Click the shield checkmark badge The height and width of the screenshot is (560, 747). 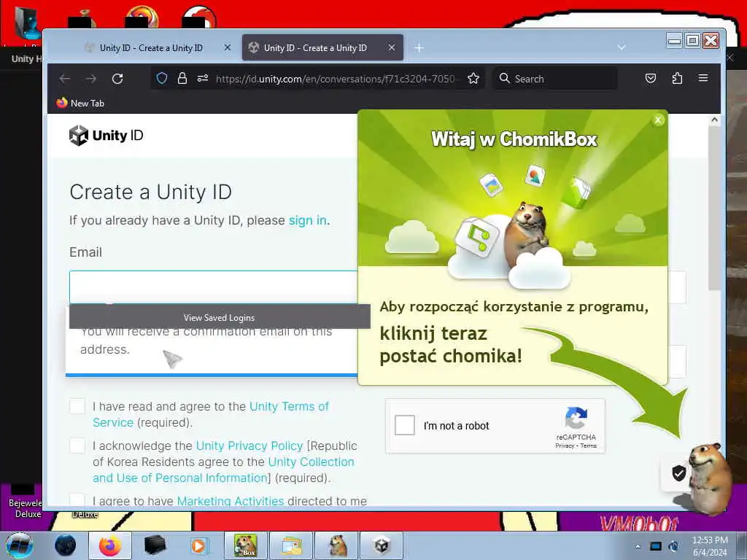(678, 473)
